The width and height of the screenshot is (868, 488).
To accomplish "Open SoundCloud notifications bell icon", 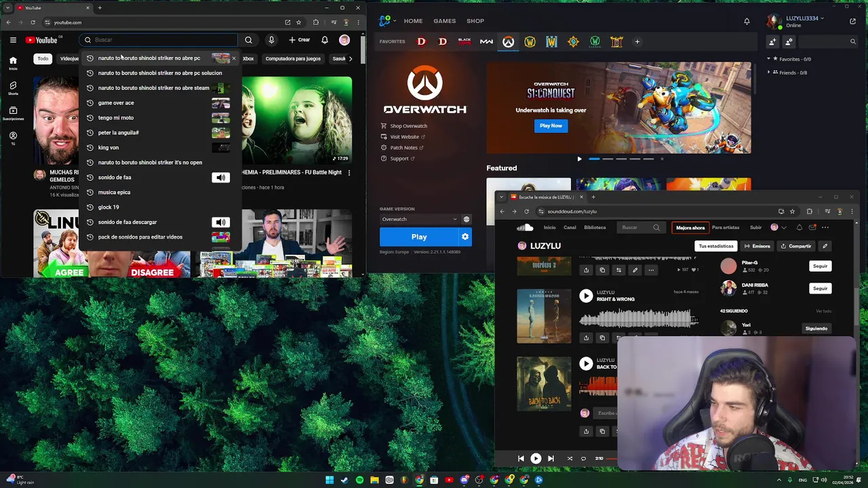I will click(799, 228).
